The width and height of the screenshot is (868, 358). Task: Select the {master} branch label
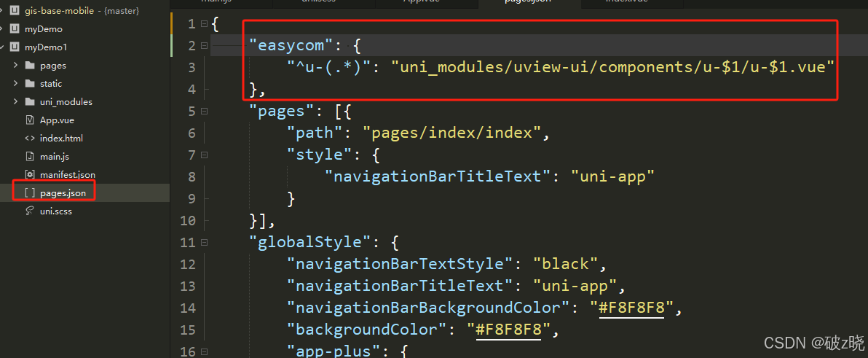pos(121,11)
